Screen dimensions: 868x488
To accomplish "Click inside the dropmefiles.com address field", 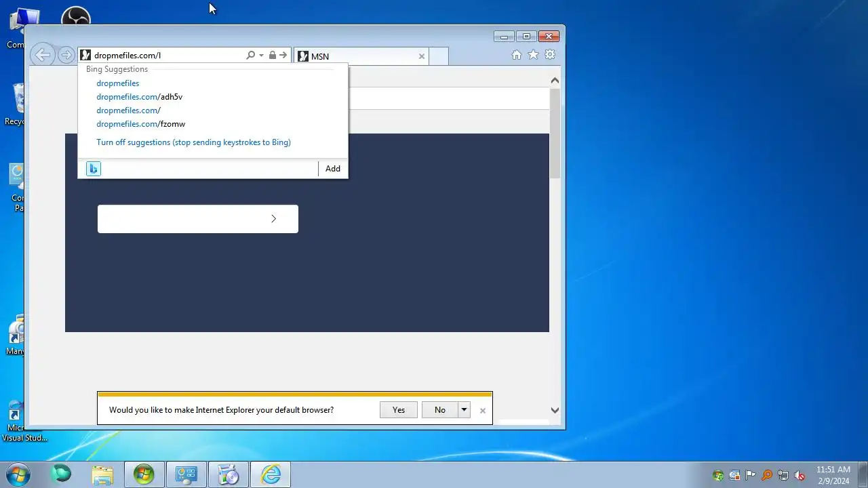I will 167,56.
